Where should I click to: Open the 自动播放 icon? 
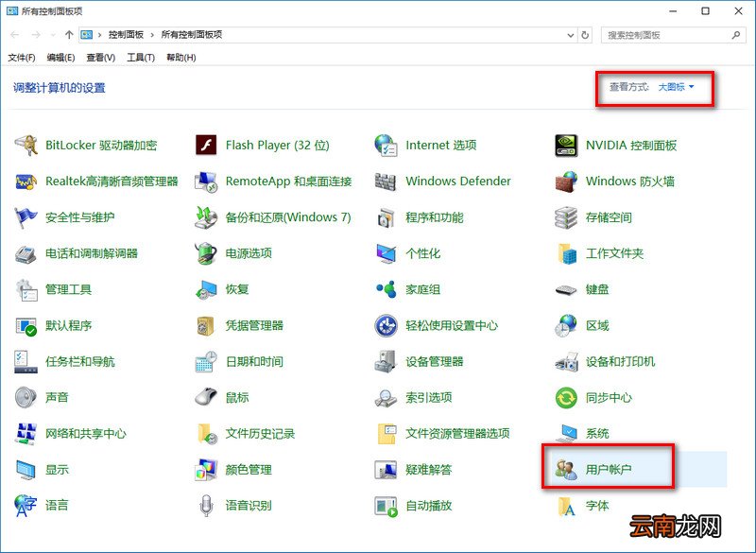click(386, 506)
